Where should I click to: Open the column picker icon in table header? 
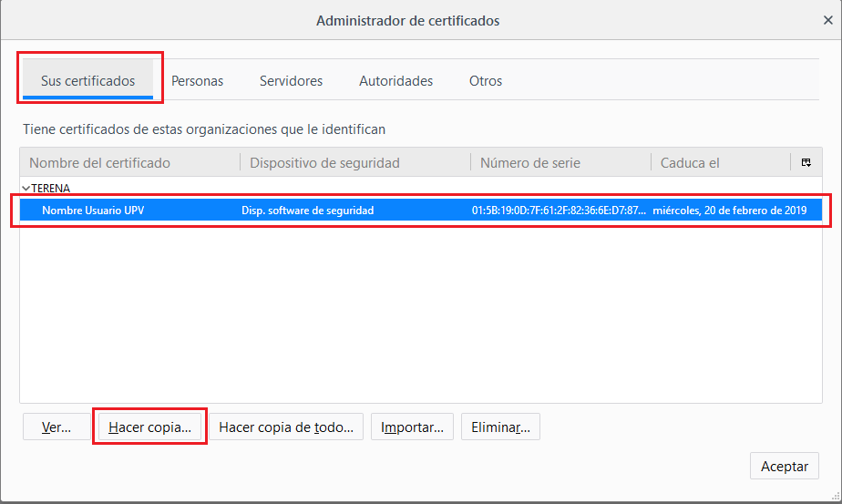click(806, 163)
